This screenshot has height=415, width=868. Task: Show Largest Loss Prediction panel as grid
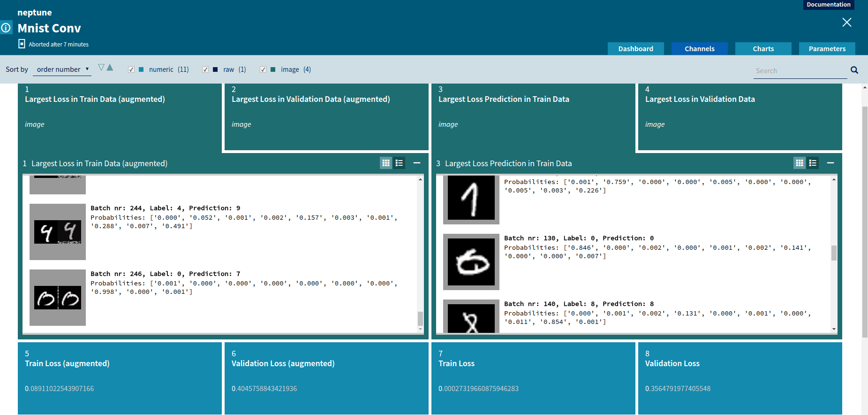point(800,163)
